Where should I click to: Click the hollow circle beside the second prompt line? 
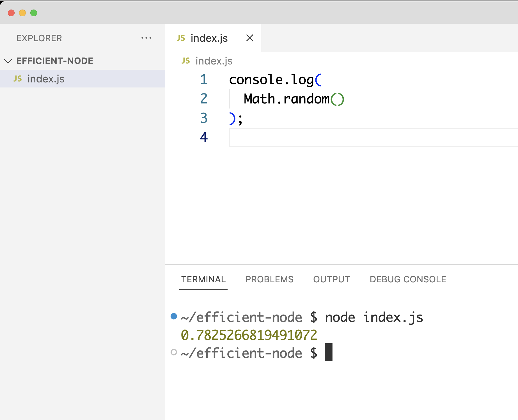[174, 352]
